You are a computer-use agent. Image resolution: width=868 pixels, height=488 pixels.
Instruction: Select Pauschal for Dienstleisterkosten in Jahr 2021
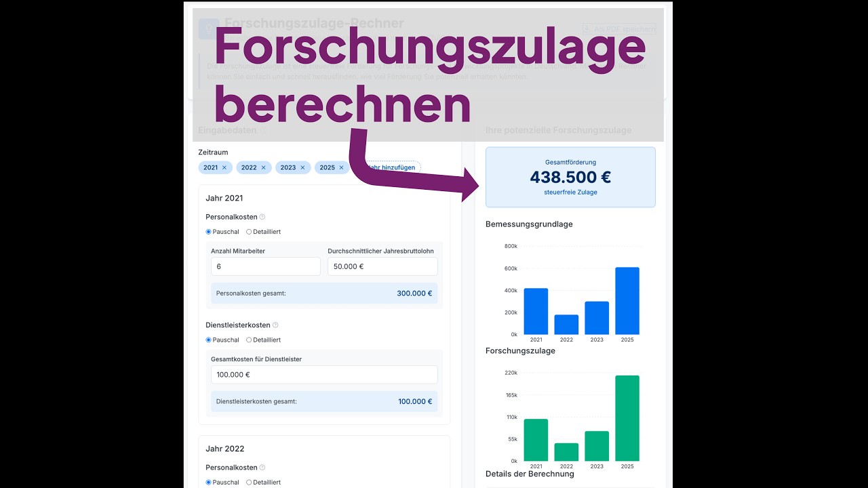[x=209, y=340]
